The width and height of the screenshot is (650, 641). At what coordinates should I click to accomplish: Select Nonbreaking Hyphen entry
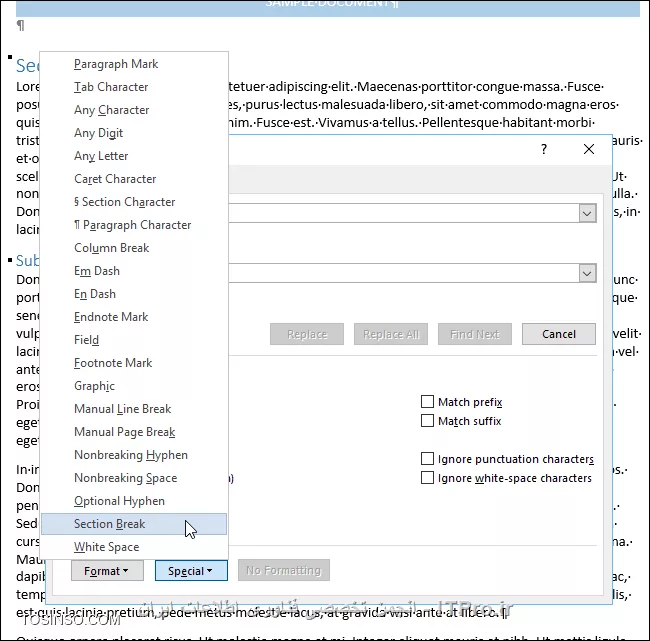click(x=134, y=455)
